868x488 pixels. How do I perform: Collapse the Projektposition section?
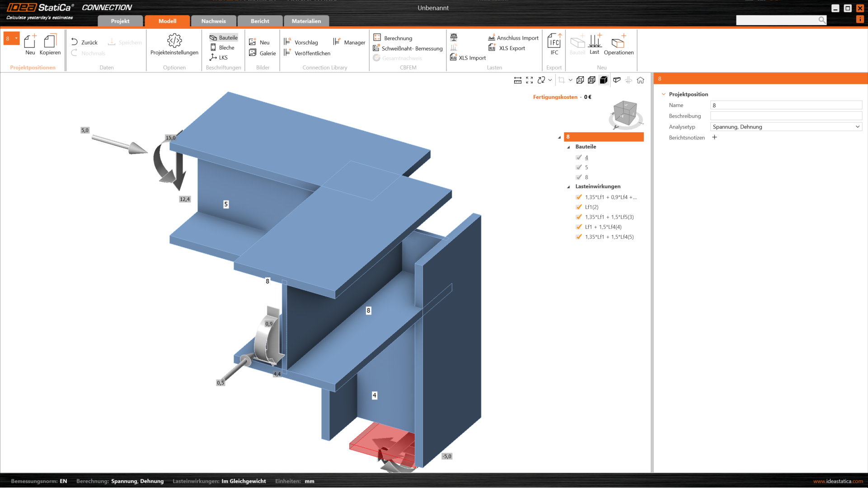tap(663, 94)
